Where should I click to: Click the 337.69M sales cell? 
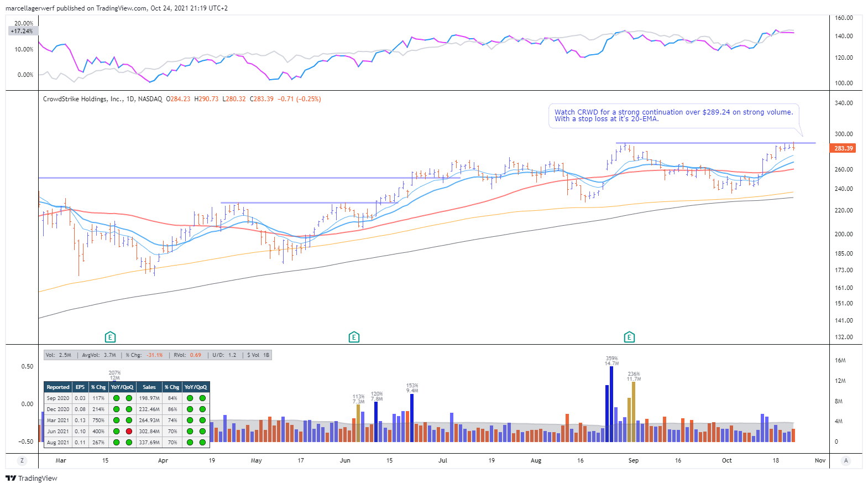pos(149,443)
